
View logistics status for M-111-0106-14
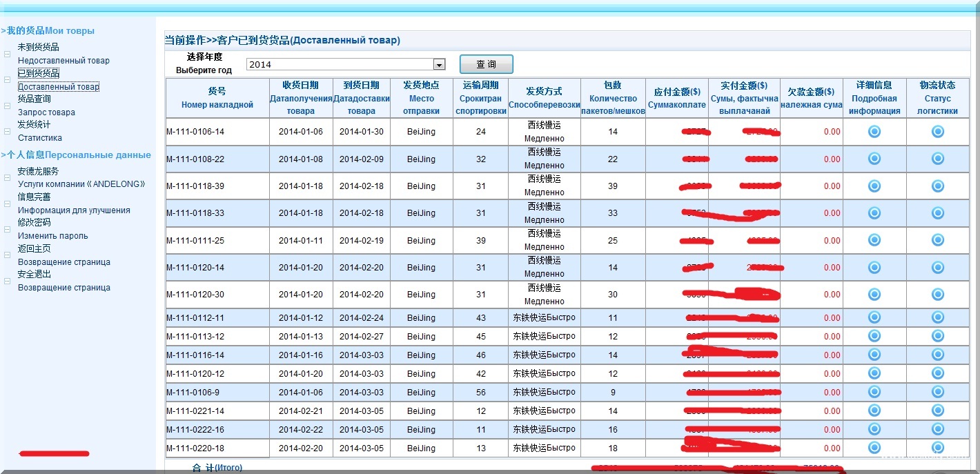937,132
